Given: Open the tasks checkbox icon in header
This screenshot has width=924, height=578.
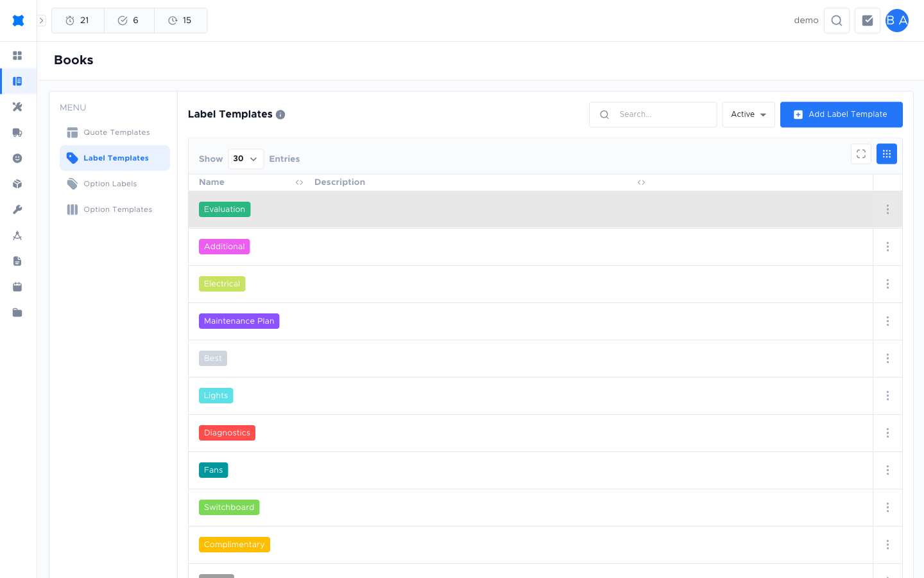Looking at the screenshot, I should tap(868, 21).
